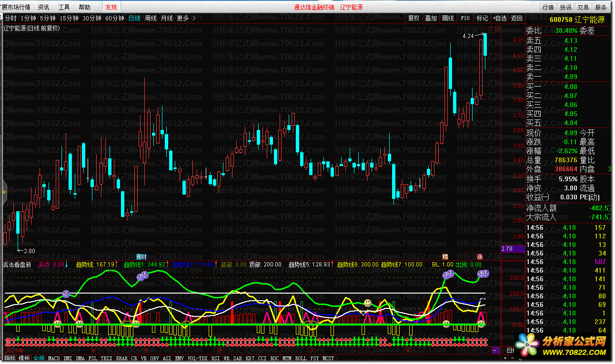The height and width of the screenshot is (364, 615).
Task: Open the 工具 menu
Action: click(64, 7)
